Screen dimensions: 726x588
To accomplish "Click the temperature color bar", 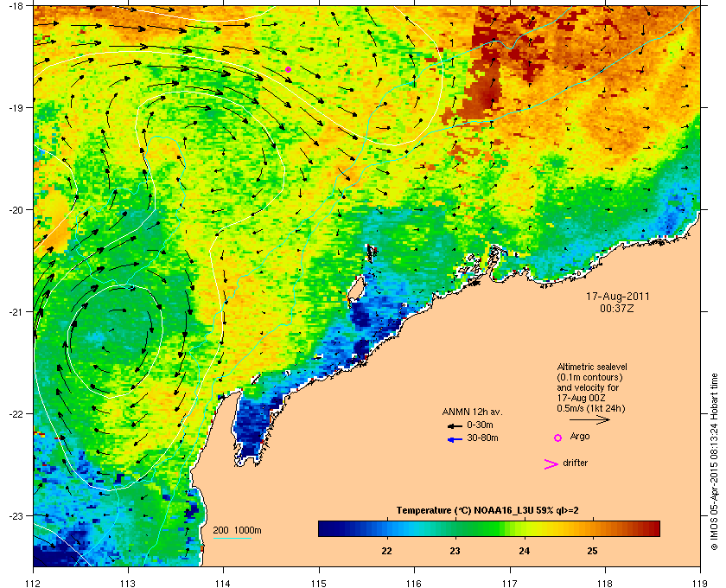I will [x=489, y=528].
